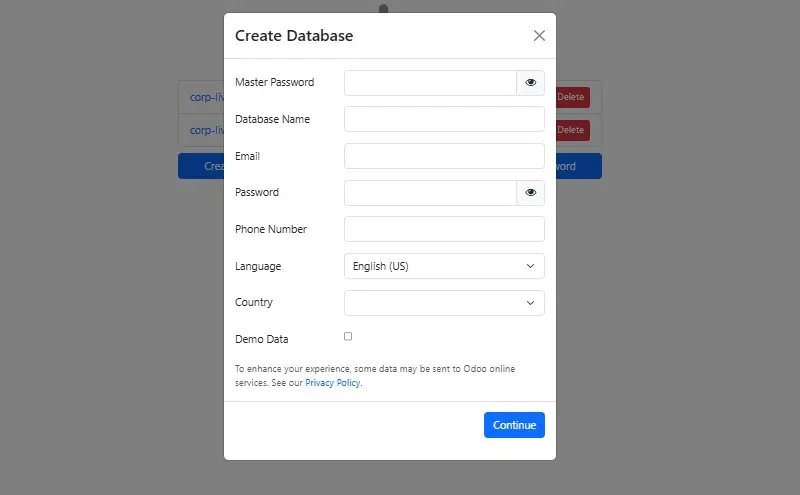Focus the Master Password input field
This screenshot has height=495, width=800.
point(430,83)
